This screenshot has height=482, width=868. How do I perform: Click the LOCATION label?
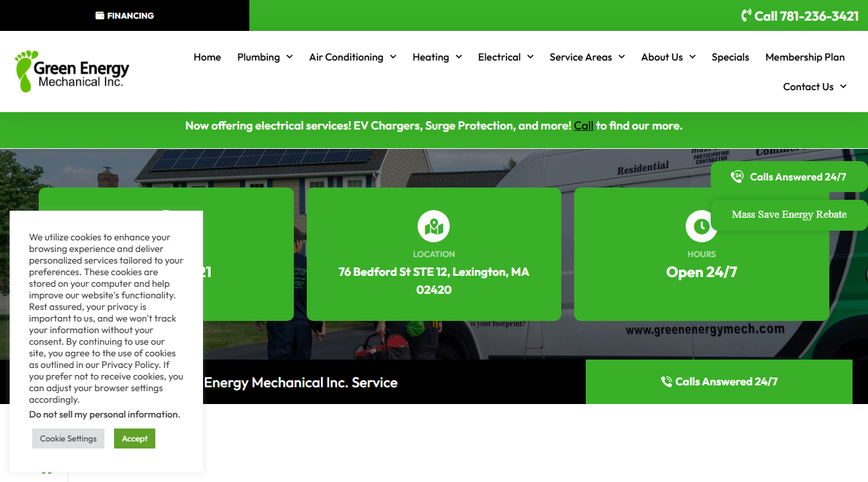click(434, 255)
